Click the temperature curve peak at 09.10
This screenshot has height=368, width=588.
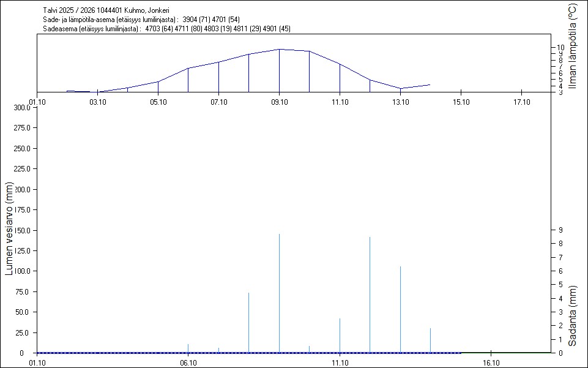[280, 50]
